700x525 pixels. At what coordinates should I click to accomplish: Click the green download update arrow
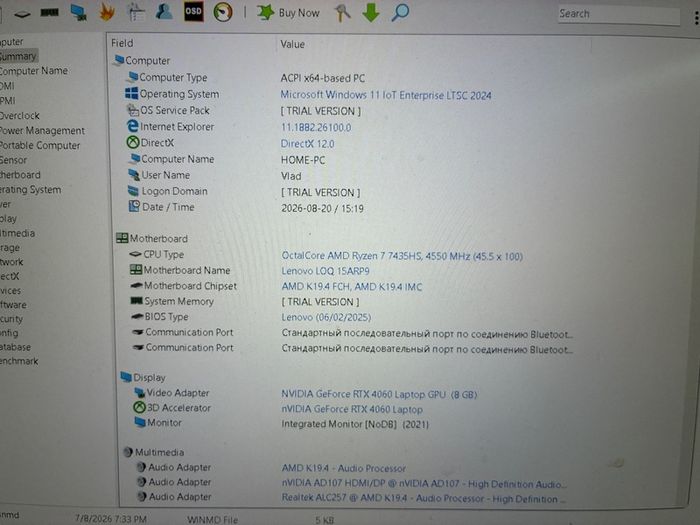(x=371, y=12)
